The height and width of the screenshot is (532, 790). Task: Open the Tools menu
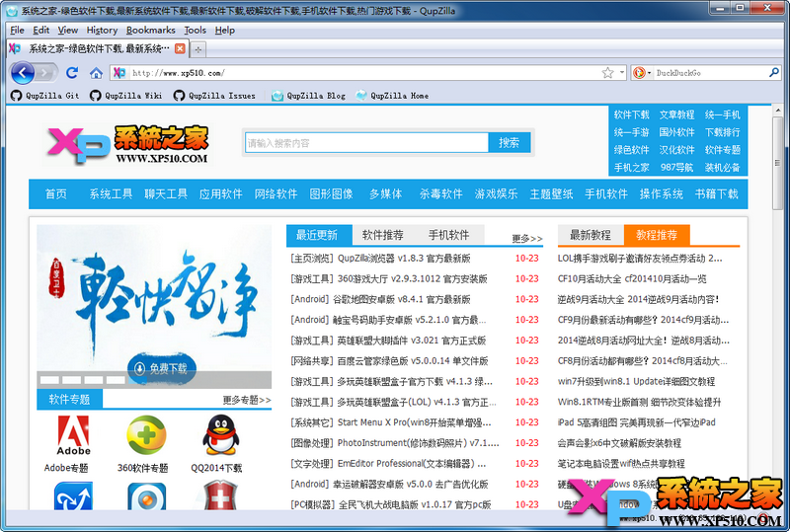[195, 31]
